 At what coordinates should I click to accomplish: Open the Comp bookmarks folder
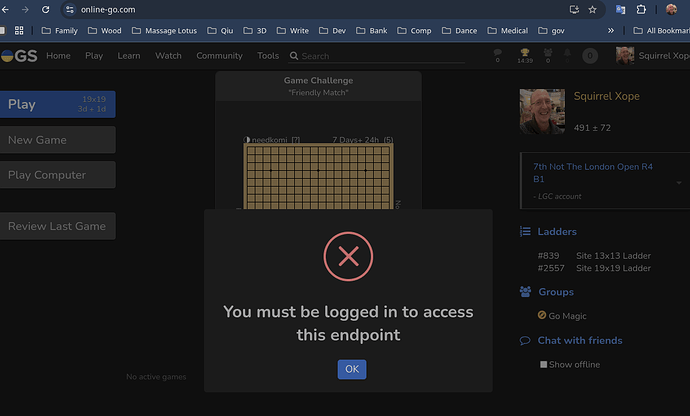414,30
